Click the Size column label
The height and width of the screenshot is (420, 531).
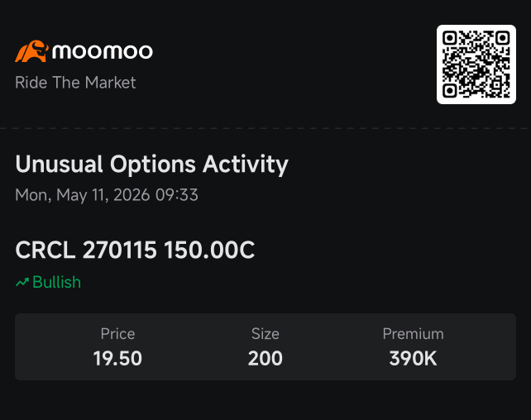(265, 334)
